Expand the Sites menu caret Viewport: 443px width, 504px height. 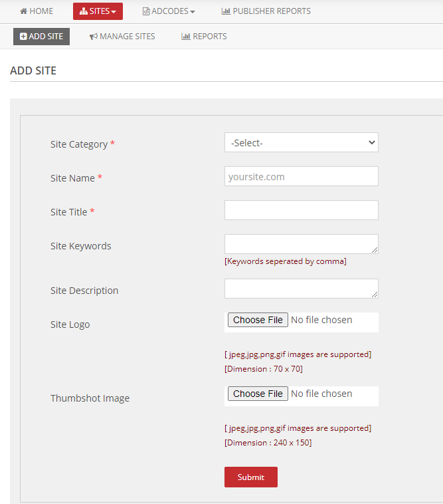tap(114, 12)
